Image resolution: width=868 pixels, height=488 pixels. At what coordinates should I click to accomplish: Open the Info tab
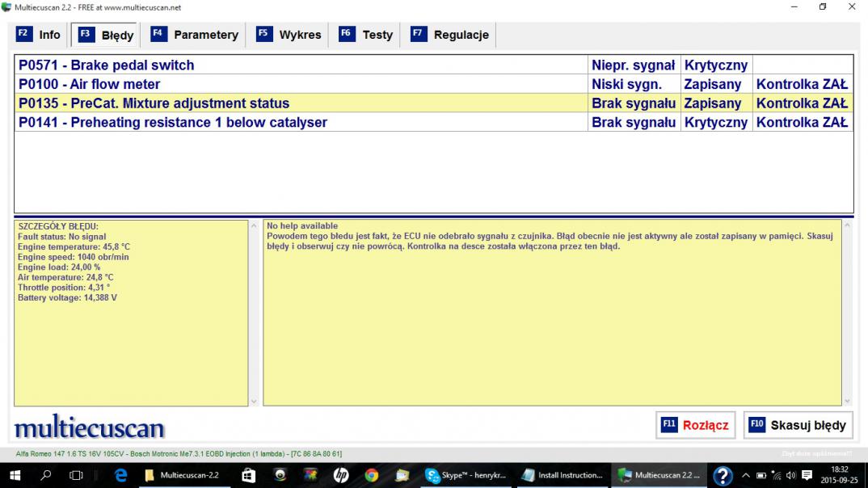click(x=38, y=35)
